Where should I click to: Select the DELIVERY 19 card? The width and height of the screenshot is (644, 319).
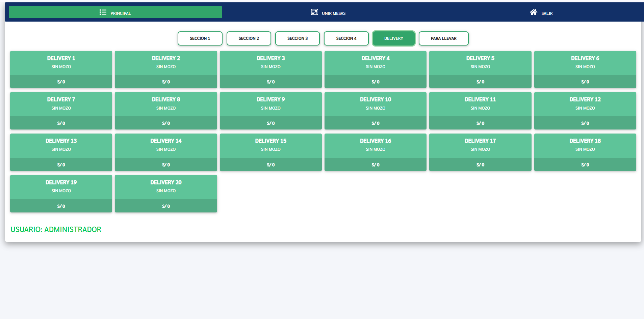(x=61, y=194)
